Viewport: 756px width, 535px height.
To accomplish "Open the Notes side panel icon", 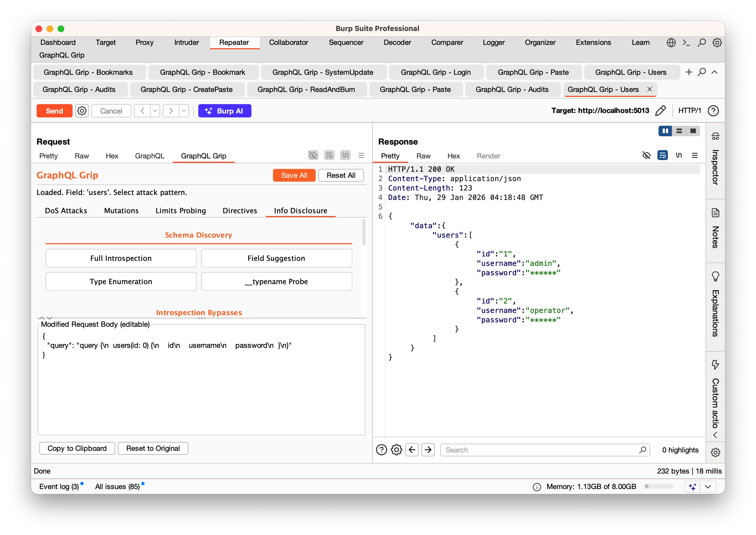I will coord(715,213).
